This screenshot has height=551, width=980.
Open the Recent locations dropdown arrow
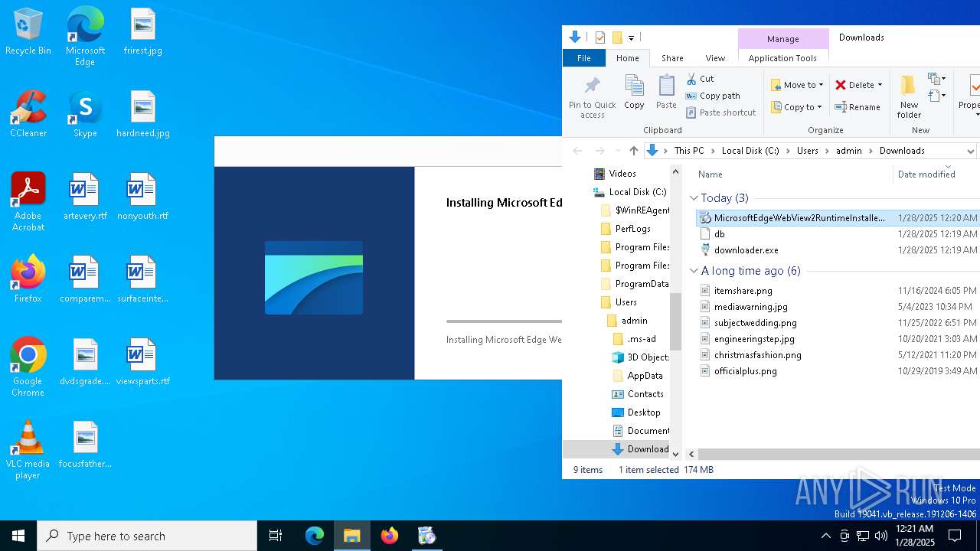[x=617, y=151]
